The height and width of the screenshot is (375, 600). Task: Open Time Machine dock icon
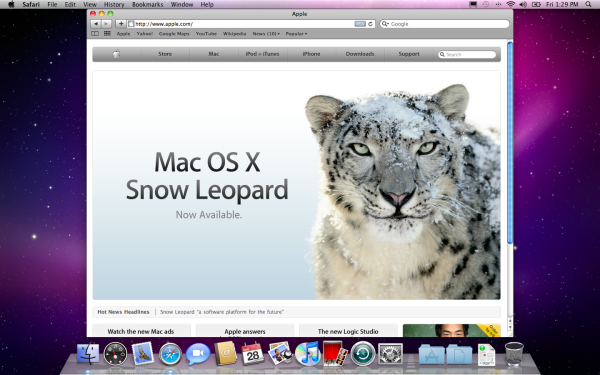click(x=363, y=353)
